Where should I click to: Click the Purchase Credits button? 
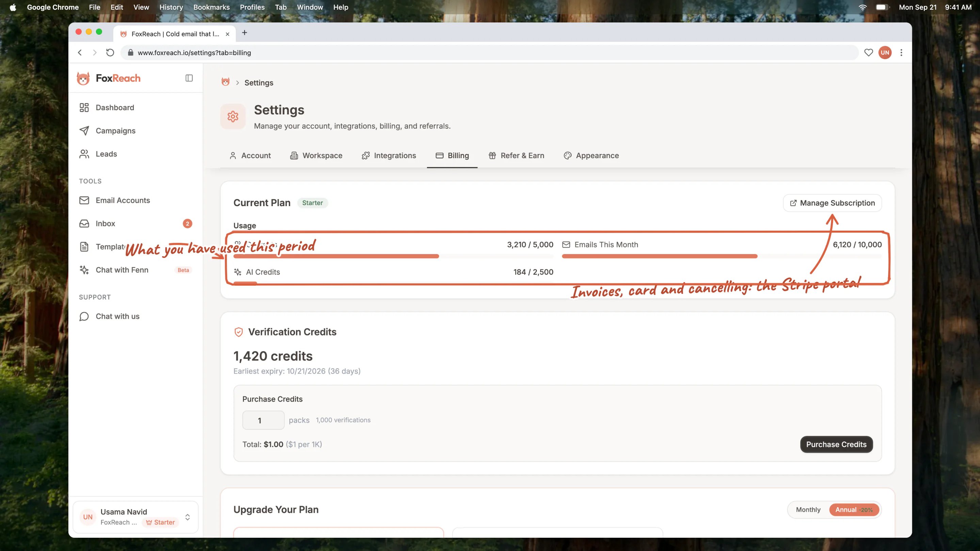pos(836,445)
